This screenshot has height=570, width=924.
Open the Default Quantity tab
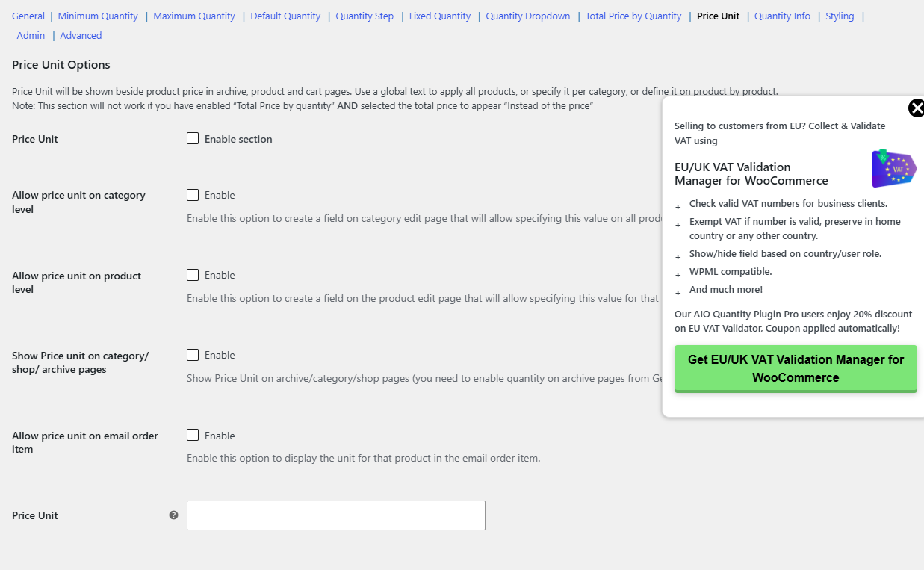click(x=285, y=16)
